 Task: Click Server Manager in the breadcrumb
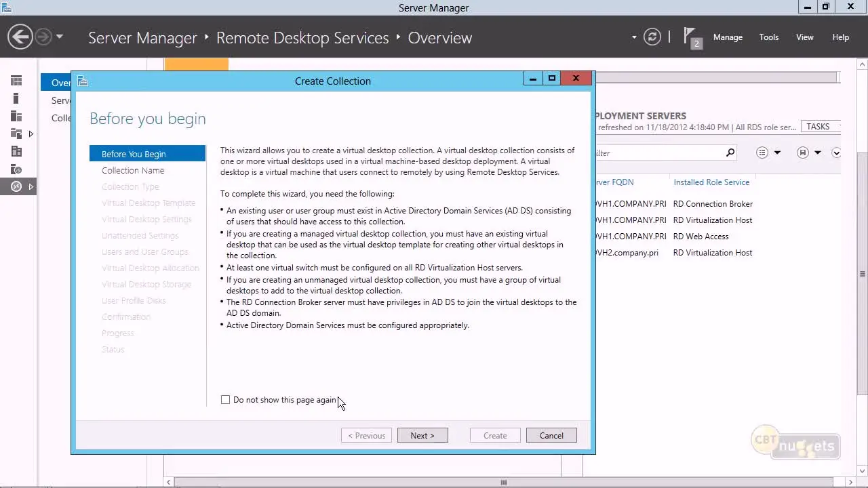coord(142,38)
